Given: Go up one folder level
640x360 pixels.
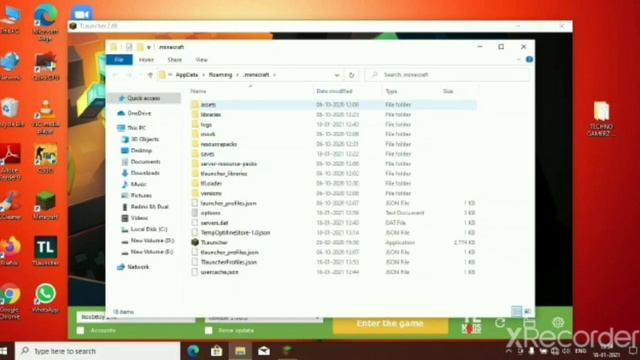Looking at the screenshot, I should [x=150, y=75].
